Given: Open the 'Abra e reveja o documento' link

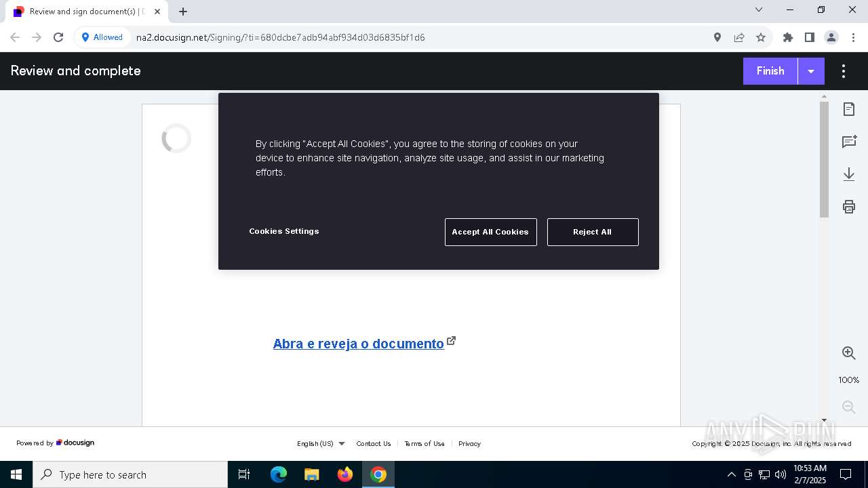Looking at the screenshot, I should pos(358,344).
